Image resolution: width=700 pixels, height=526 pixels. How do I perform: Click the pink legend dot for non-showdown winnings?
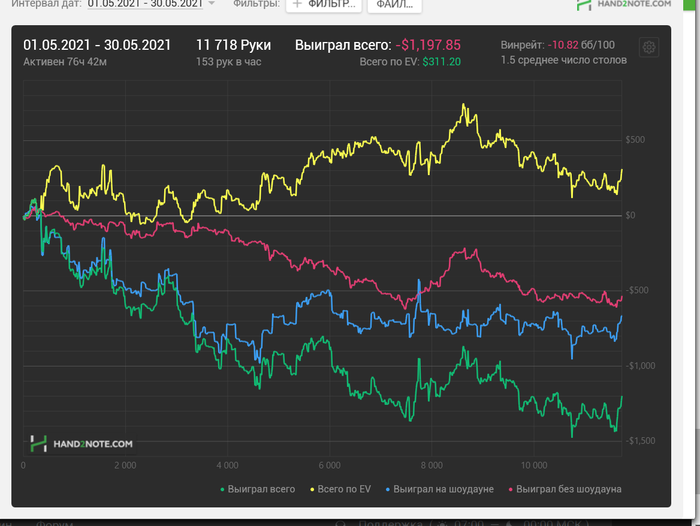(x=511, y=490)
